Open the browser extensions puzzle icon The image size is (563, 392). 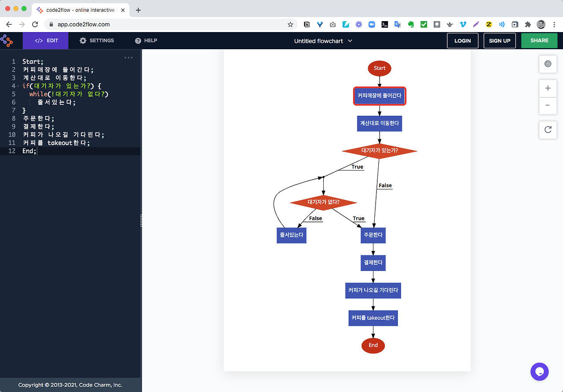(528, 25)
